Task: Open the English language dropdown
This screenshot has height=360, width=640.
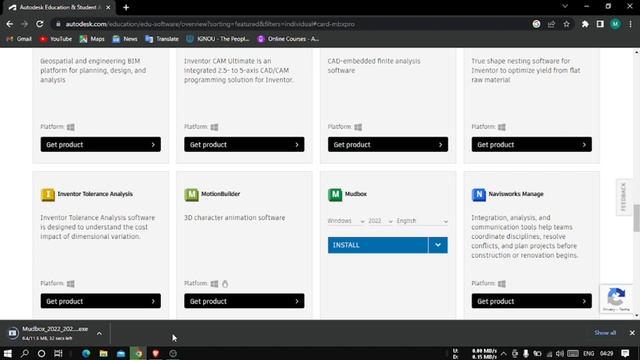Action: click(x=422, y=221)
